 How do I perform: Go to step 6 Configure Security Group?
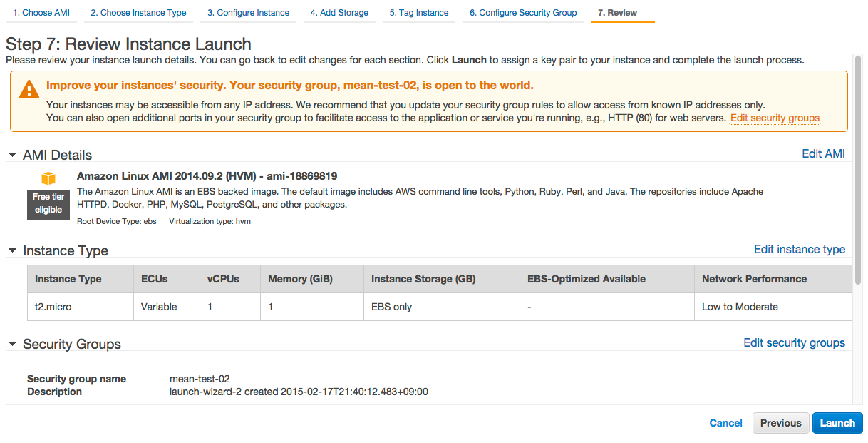coord(523,13)
